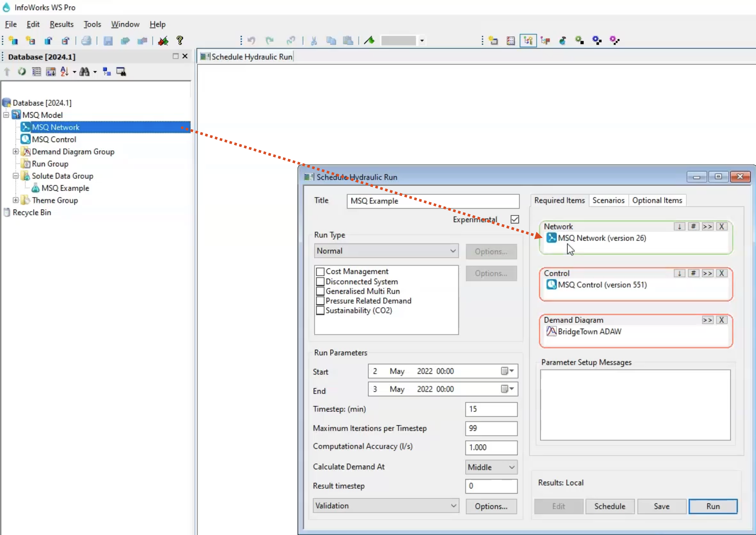This screenshot has height=535, width=756.
Task: Click the blue squares tree icon in Database panel
Action: click(106, 72)
